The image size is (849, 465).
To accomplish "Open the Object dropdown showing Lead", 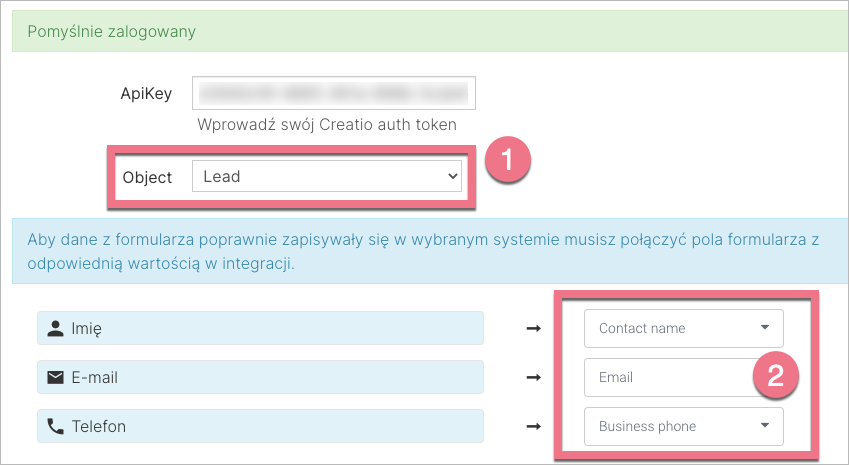I will (326, 177).
